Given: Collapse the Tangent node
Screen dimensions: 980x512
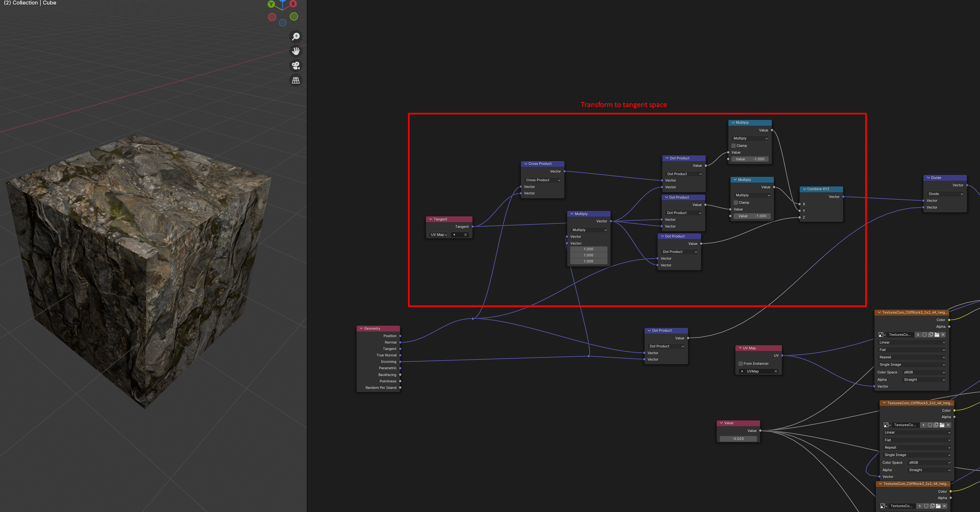Looking at the screenshot, I should 431,219.
